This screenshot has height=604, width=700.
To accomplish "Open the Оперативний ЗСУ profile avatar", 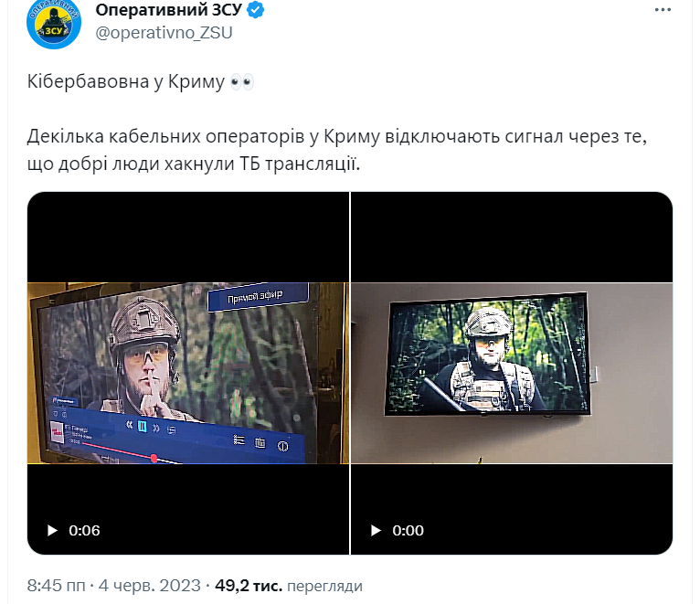I will pyautogui.click(x=54, y=24).
